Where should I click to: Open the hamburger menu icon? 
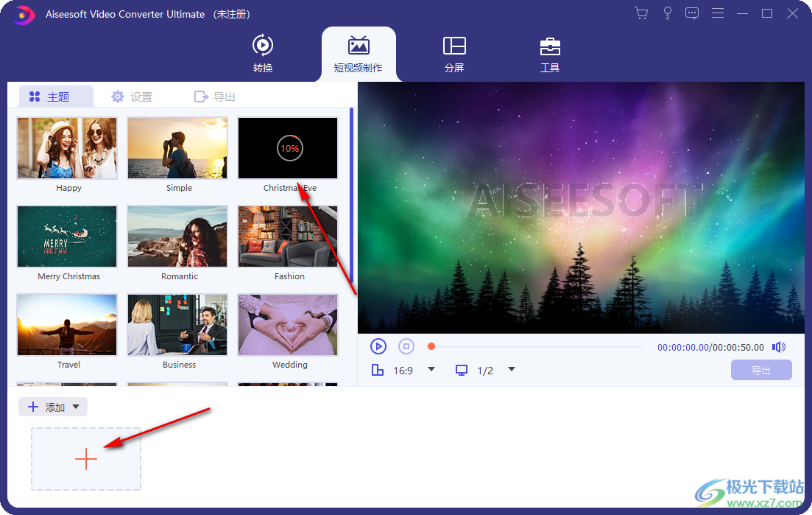[x=717, y=13]
